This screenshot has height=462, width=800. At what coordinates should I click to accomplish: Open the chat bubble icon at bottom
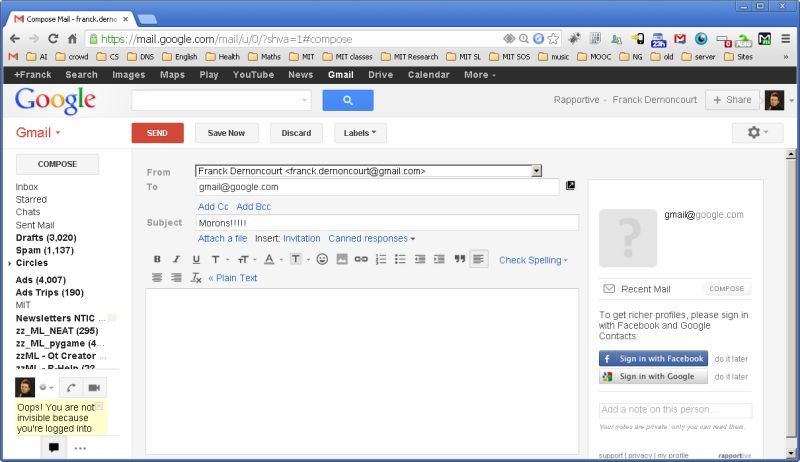pos(54,448)
